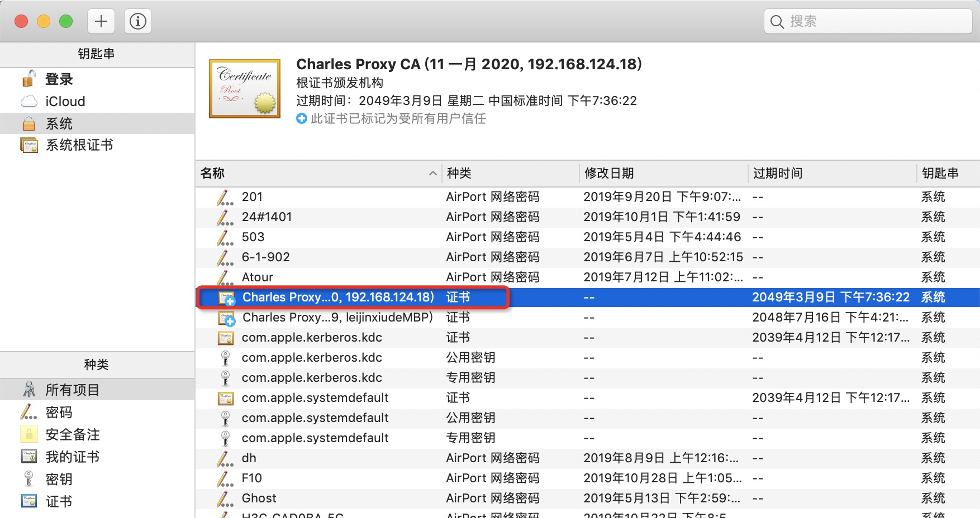
Task: Click the locked padlock icon beside 系统
Action: (x=29, y=123)
